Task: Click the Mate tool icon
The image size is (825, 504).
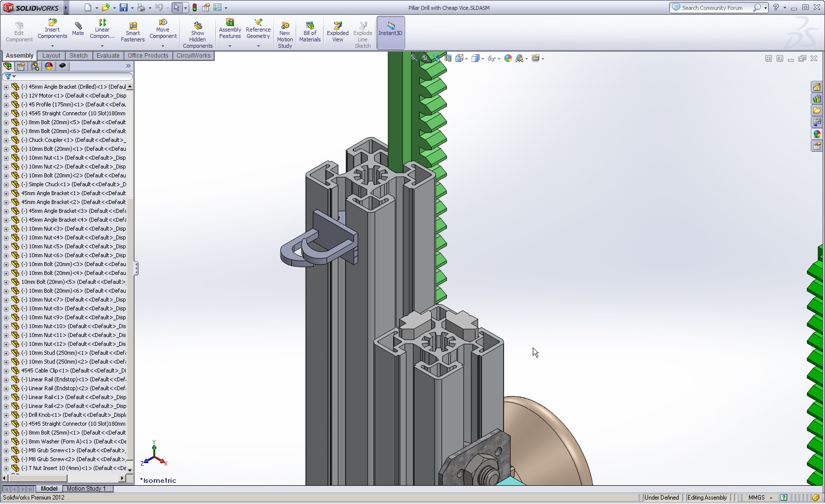Action: 78,29
